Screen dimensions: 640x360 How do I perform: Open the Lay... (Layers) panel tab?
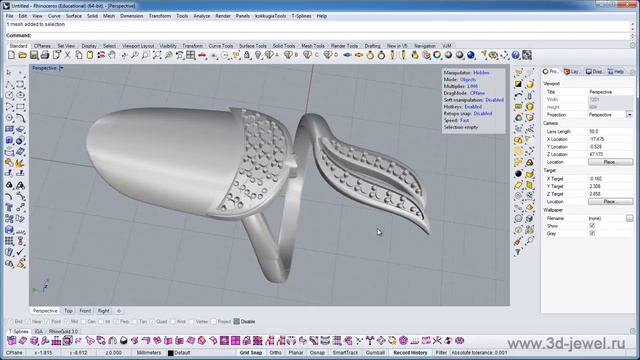571,71
